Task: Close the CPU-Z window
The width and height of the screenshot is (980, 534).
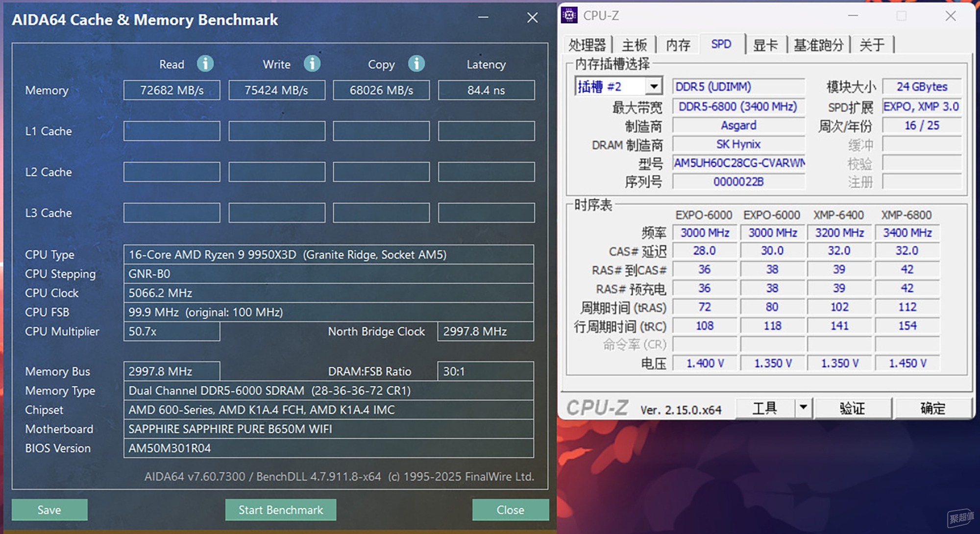Action: click(x=951, y=16)
